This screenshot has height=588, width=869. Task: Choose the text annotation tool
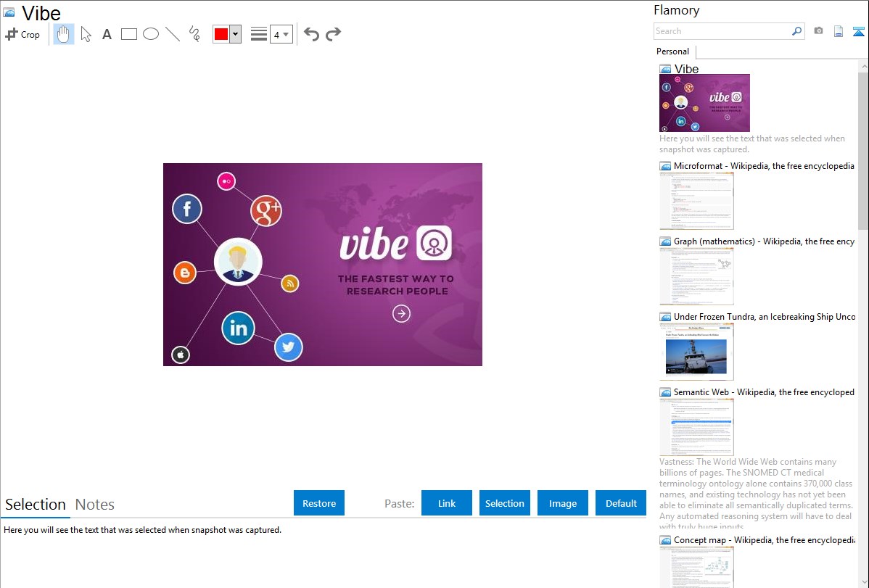click(107, 34)
